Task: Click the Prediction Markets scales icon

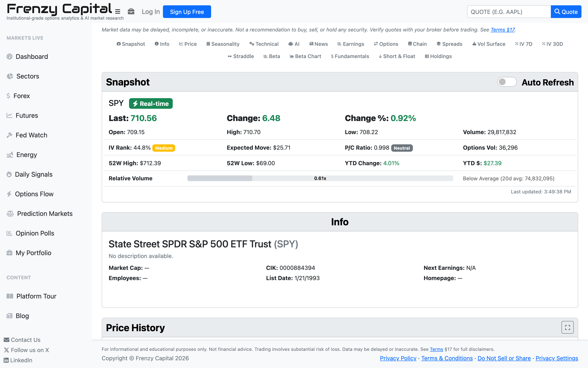Action: [10, 213]
